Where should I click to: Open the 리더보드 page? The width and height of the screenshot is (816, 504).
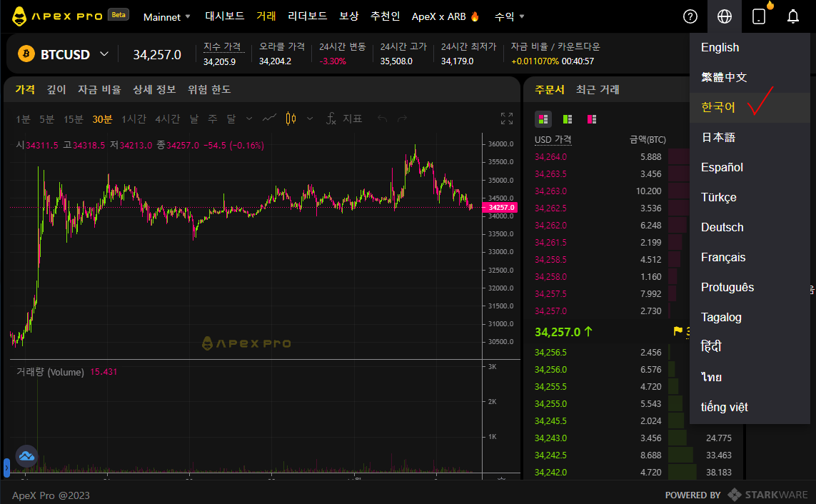[307, 16]
